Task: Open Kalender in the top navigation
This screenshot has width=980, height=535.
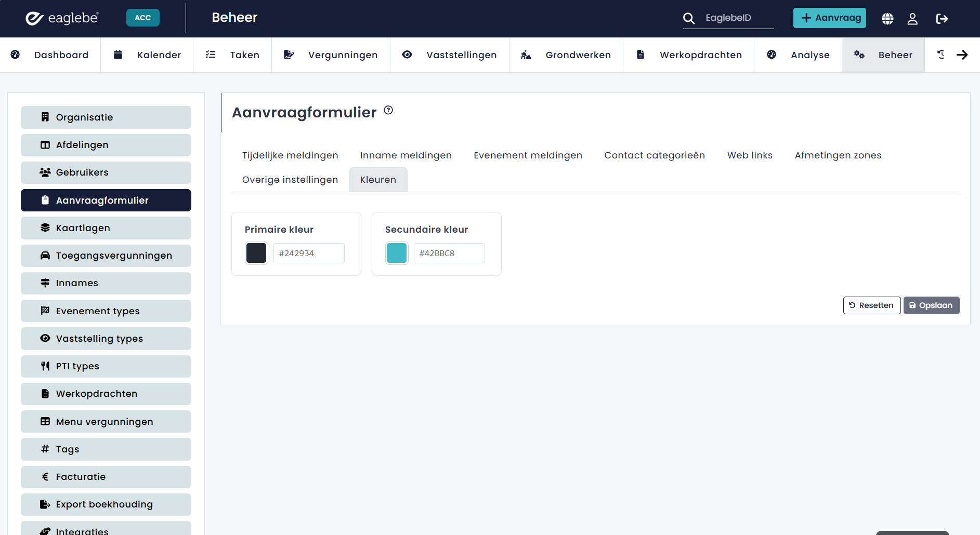Action: tap(147, 55)
